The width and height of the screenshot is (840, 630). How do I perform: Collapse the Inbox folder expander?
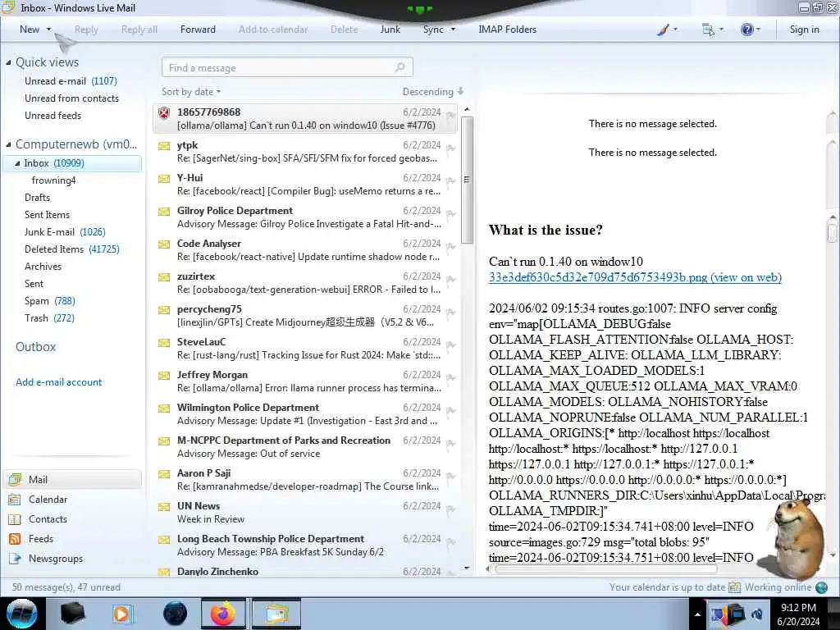tap(18, 163)
